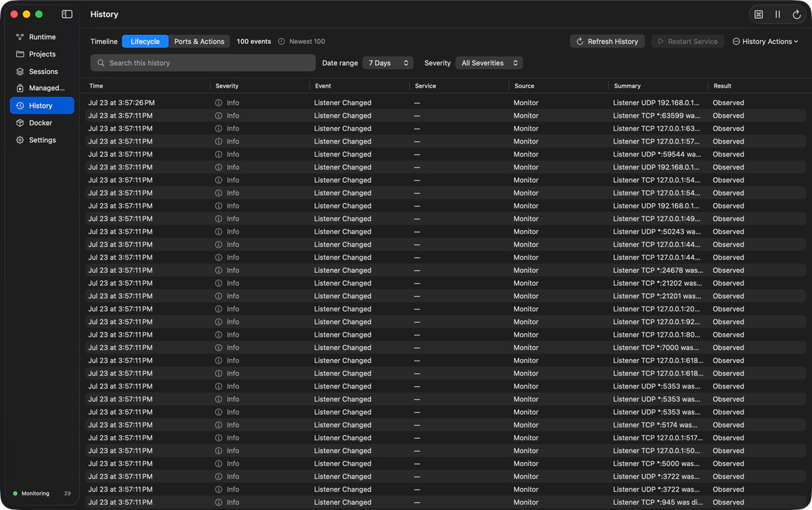
Task: Click the Newest 100 label
Action: (x=307, y=41)
